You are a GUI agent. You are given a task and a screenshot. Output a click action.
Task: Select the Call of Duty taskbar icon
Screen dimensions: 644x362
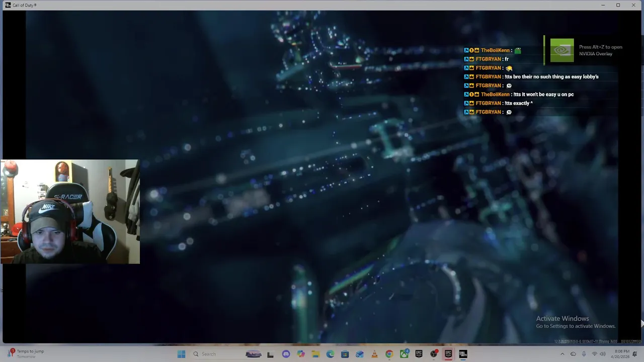click(463, 354)
